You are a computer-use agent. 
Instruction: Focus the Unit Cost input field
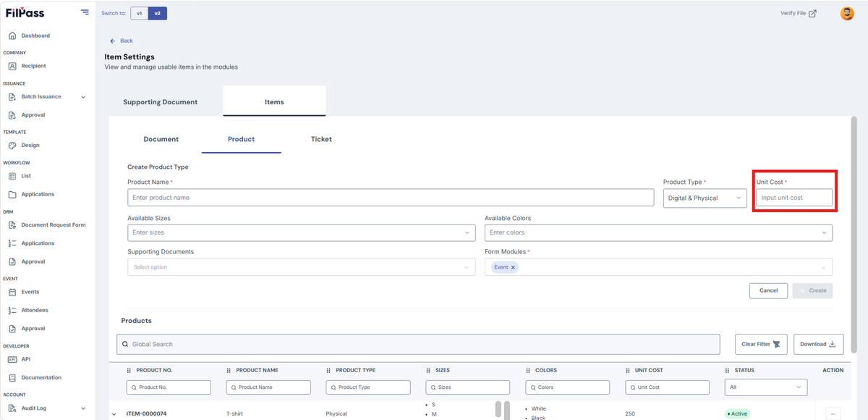(794, 198)
